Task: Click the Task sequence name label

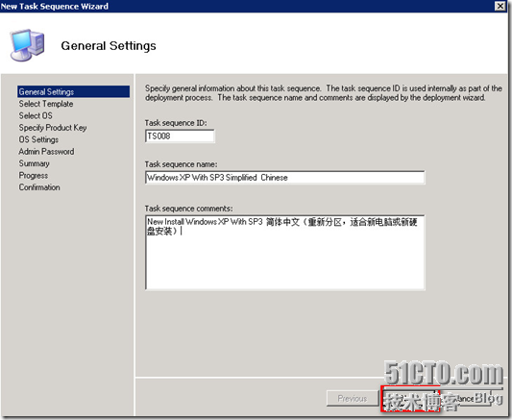Action: pyautogui.click(x=181, y=164)
